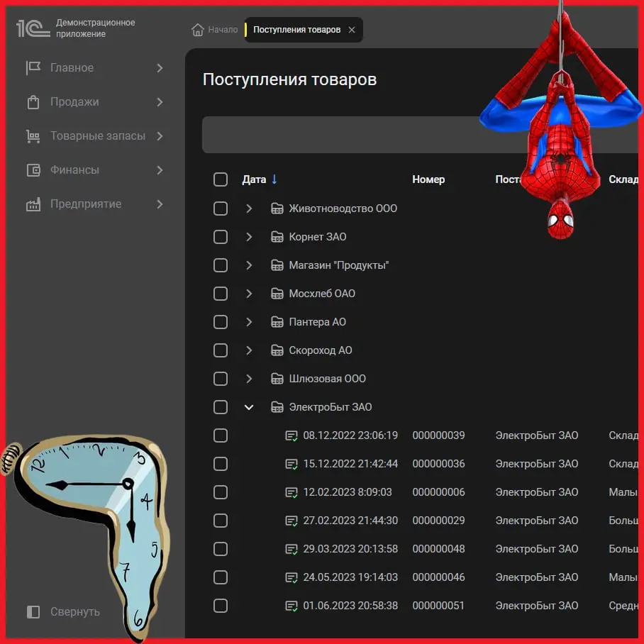The image size is (644, 644).
Task: Click the folder icon of ЭлектроБыт ЗАО
Action: tap(277, 407)
